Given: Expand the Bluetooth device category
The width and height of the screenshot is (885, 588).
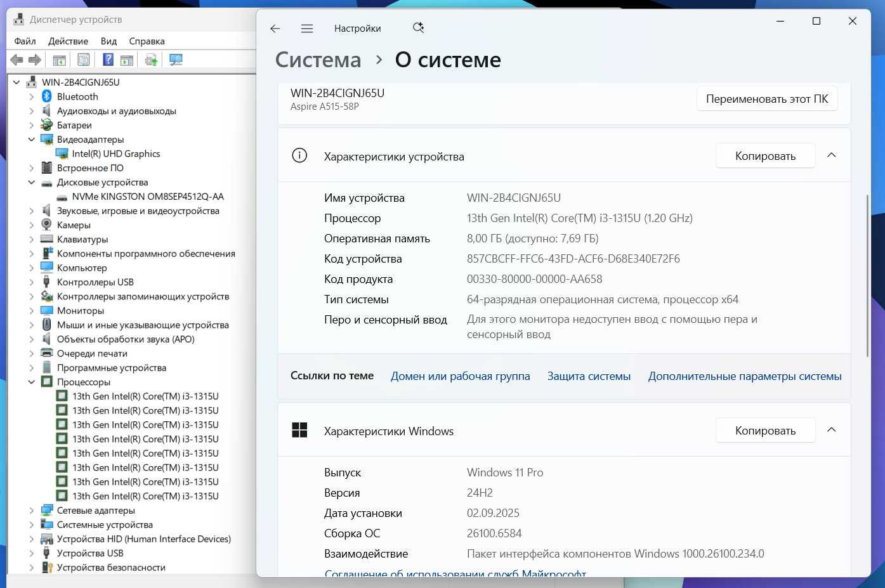Looking at the screenshot, I should [x=32, y=96].
